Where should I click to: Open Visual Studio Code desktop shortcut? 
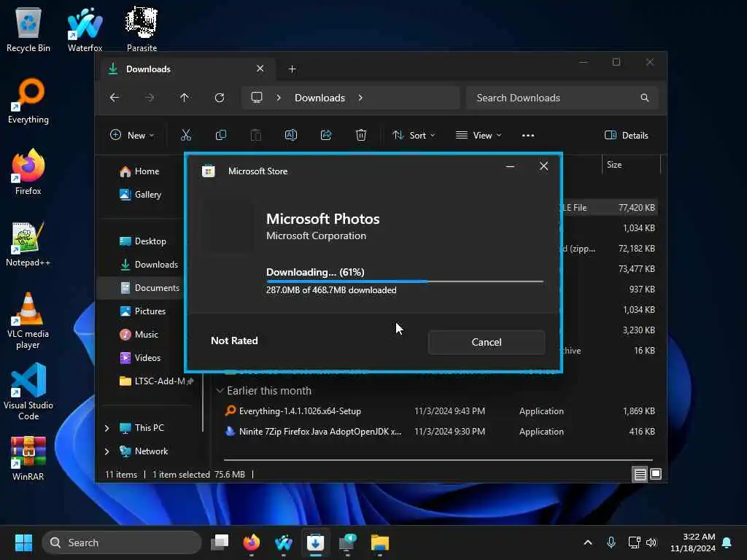pyautogui.click(x=28, y=392)
